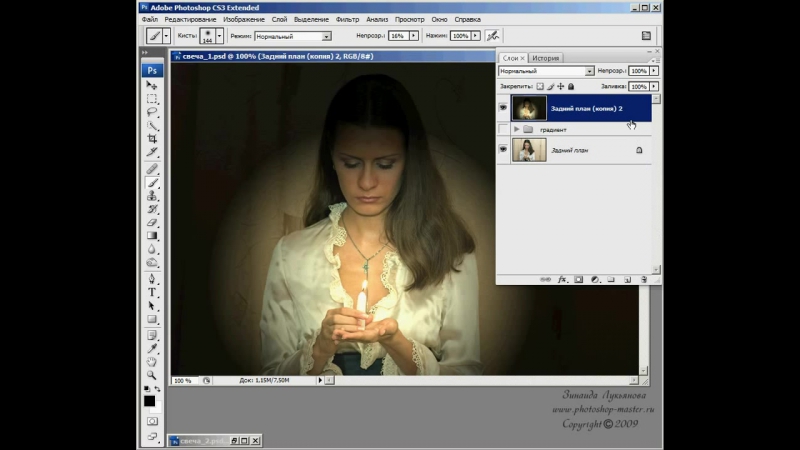Open layer opacity slider arrow
800x450 pixels.
(x=654, y=71)
